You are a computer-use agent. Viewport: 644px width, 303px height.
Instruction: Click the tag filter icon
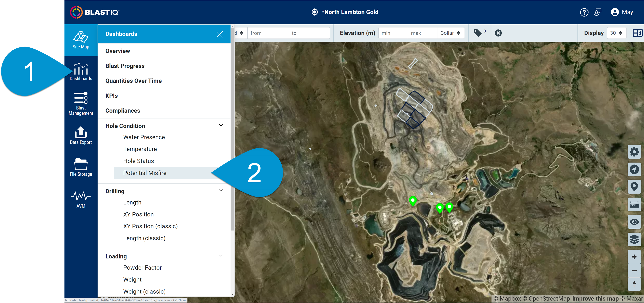click(478, 33)
